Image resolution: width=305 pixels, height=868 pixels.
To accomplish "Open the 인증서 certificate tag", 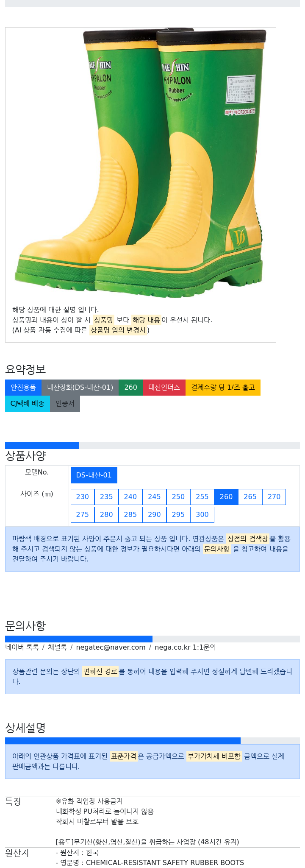I will [x=65, y=404].
